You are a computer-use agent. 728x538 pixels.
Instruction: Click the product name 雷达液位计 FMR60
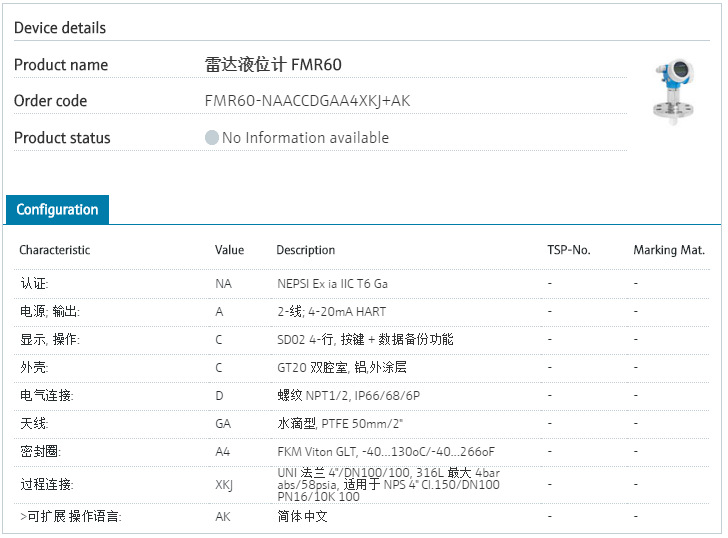pos(273,65)
